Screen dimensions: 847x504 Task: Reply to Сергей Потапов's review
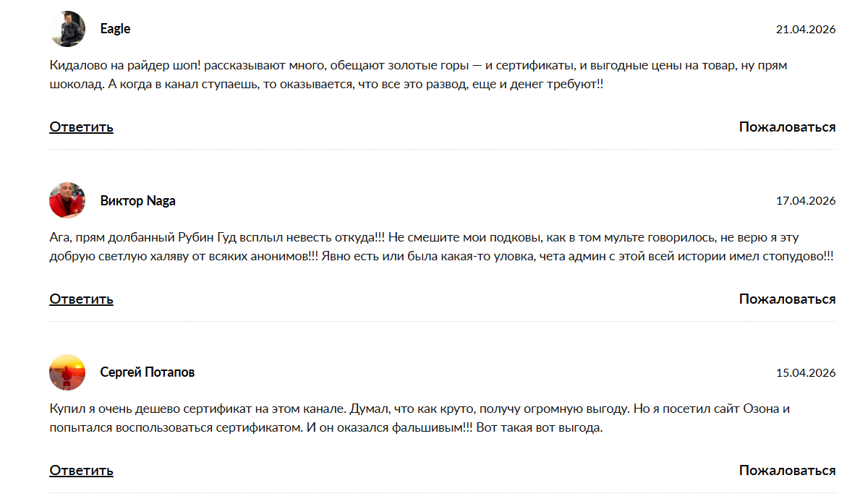point(81,471)
